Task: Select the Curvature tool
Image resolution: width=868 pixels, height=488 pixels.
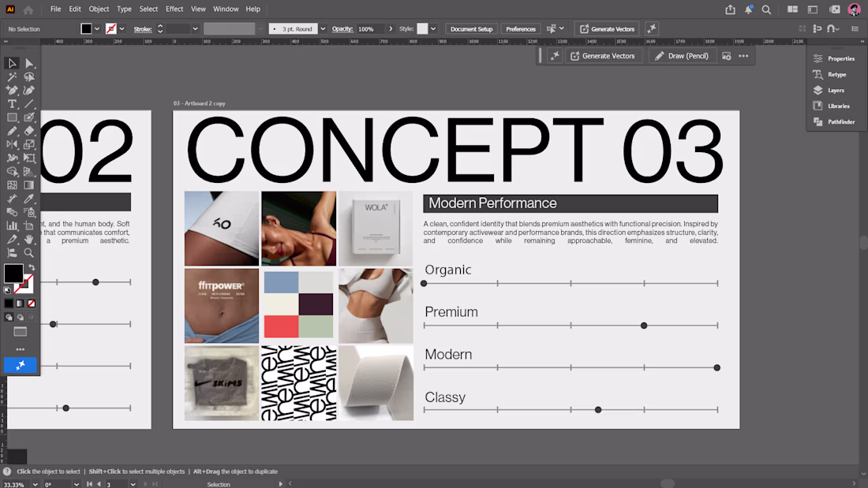Action: (29, 90)
